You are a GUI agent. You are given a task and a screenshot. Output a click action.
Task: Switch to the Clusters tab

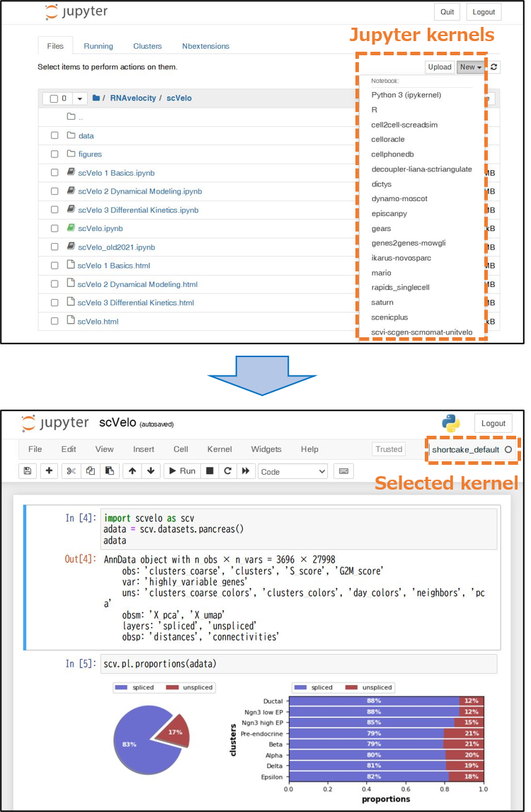[147, 46]
